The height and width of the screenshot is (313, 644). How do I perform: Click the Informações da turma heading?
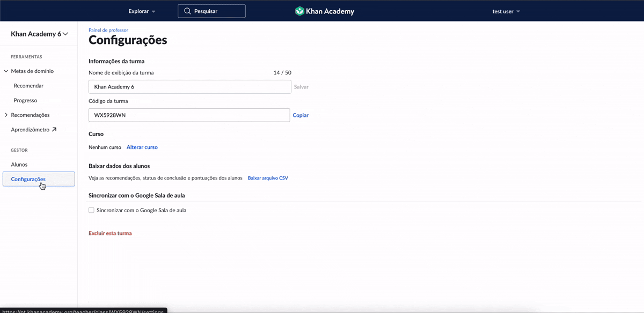tap(116, 61)
